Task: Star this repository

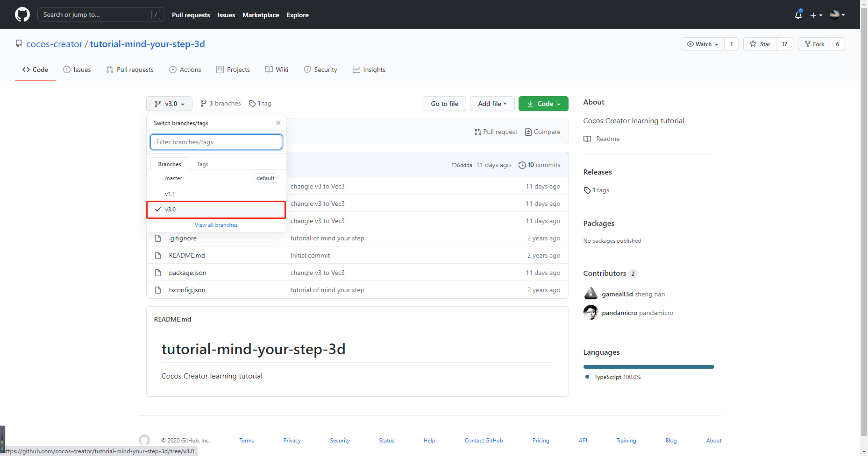Action: 760,44
